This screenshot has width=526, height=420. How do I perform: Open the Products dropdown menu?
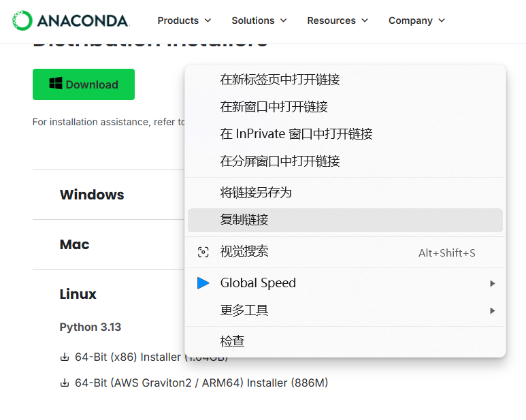tap(184, 20)
